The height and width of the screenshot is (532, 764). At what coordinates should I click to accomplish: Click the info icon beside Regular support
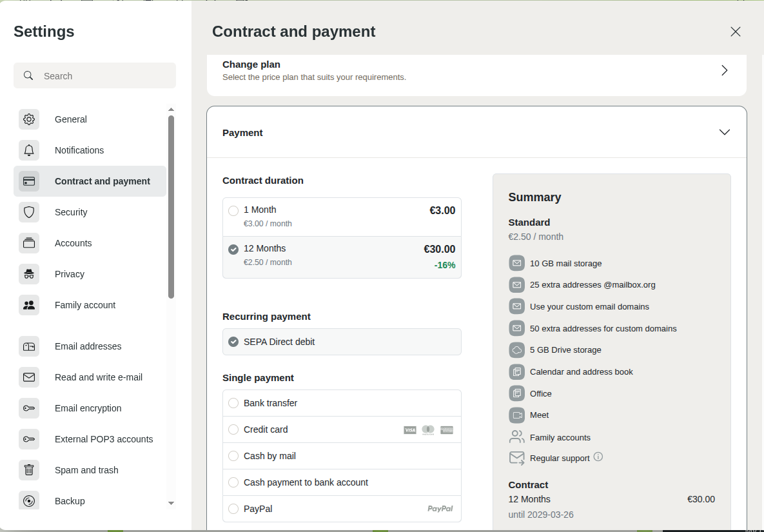click(598, 457)
